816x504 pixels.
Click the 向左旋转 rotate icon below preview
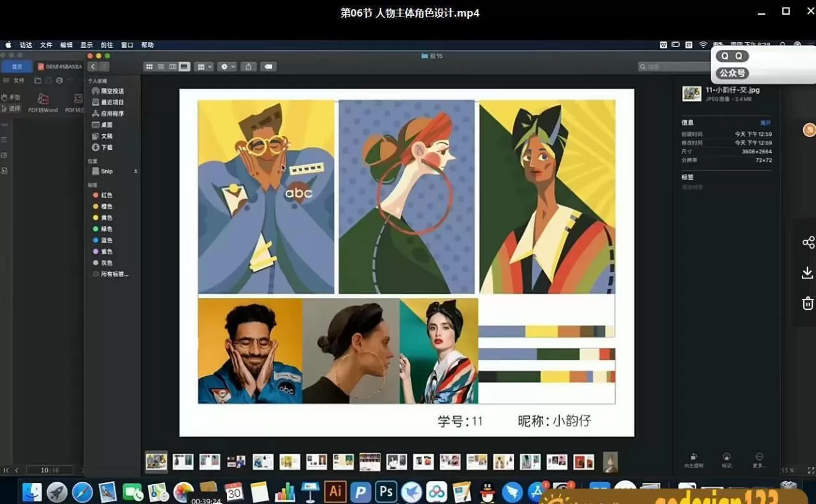693,456
